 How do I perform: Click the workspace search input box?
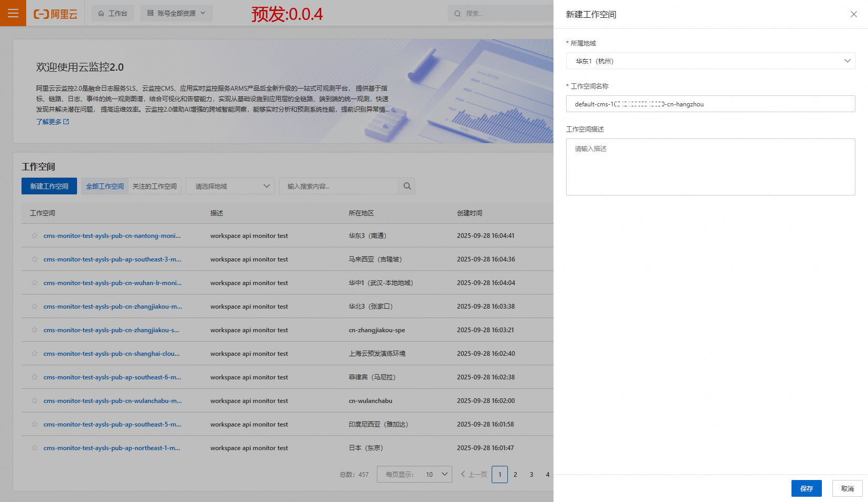[339, 186]
